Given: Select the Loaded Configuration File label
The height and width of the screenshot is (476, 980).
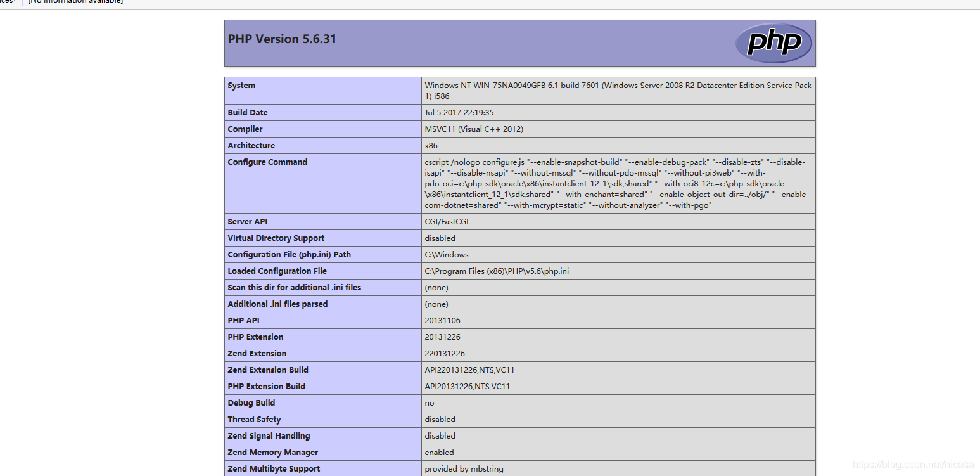Looking at the screenshot, I should 277,271.
